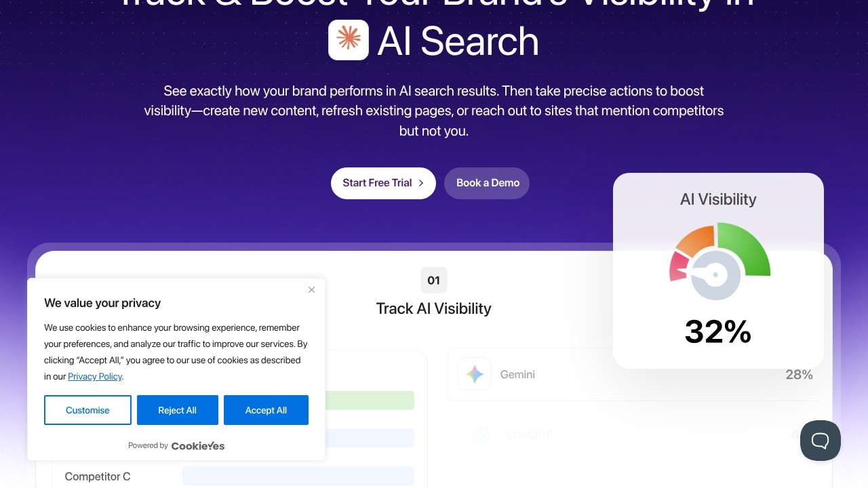This screenshot has width=868, height=488.
Task: Click the arrow in Start Free Trial
Action: [421, 183]
